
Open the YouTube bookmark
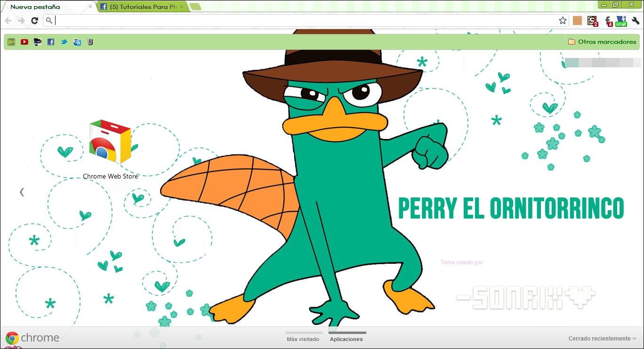coord(24,42)
